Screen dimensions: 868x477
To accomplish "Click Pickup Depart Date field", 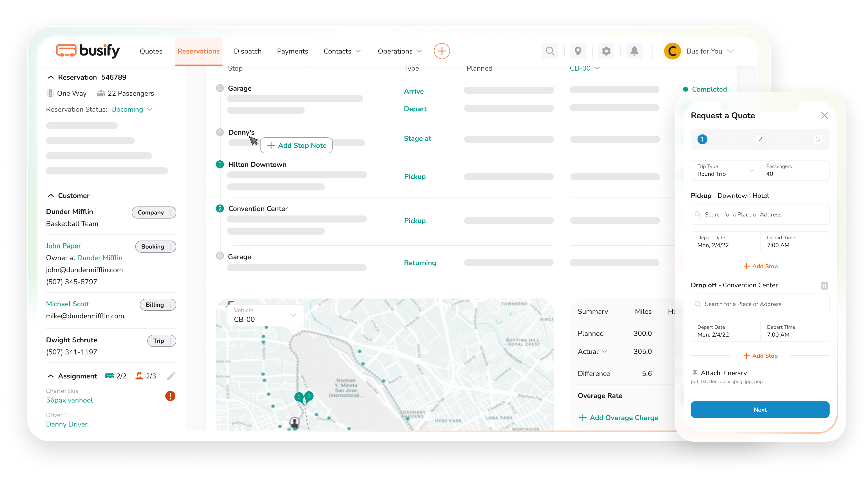I will coord(726,241).
